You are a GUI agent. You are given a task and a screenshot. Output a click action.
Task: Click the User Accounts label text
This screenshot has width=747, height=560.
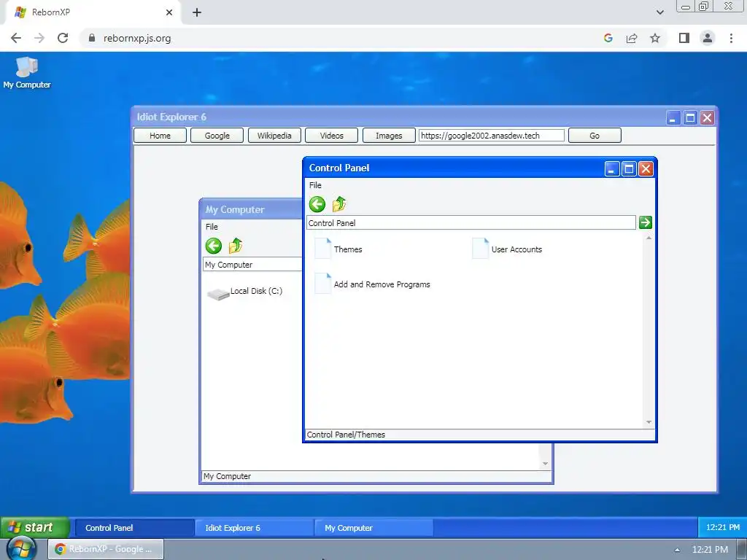click(516, 249)
